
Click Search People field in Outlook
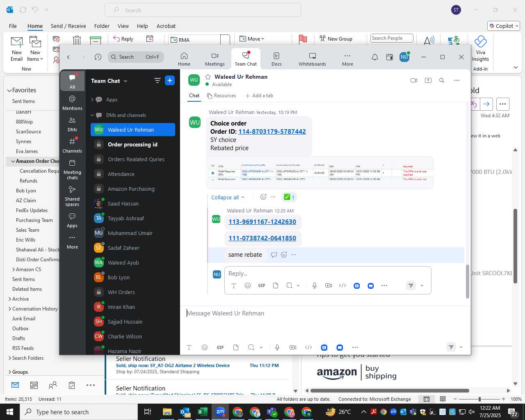click(392, 38)
